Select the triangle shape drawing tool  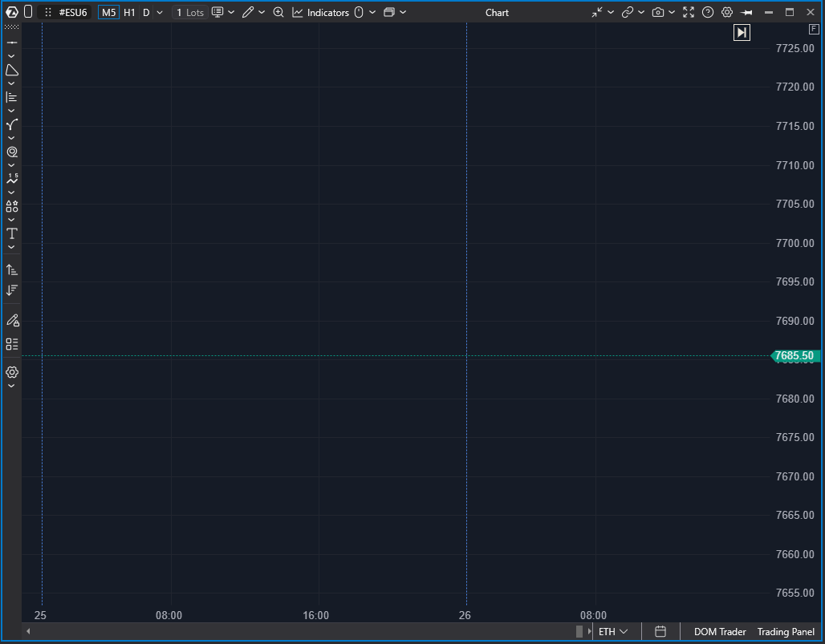(x=11, y=70)
